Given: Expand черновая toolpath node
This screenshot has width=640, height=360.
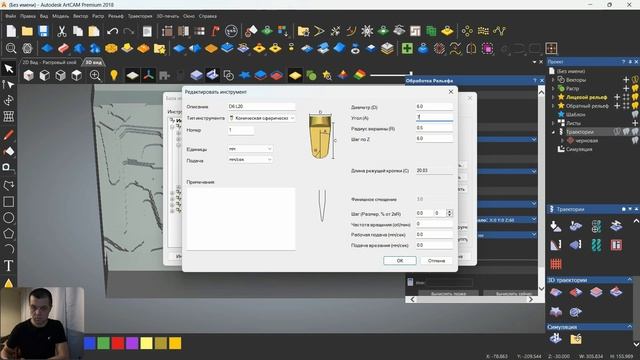Looking at the screenshot, I should click(x=562, y=140).
